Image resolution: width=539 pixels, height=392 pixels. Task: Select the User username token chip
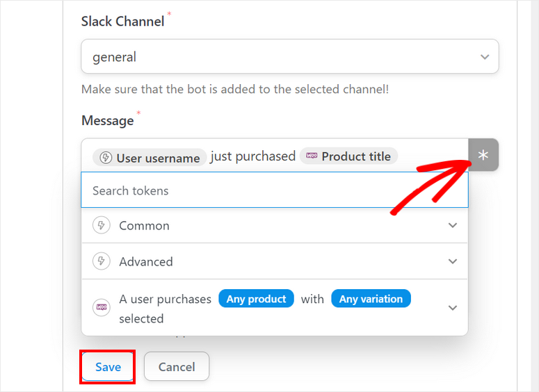pos(150,158)
